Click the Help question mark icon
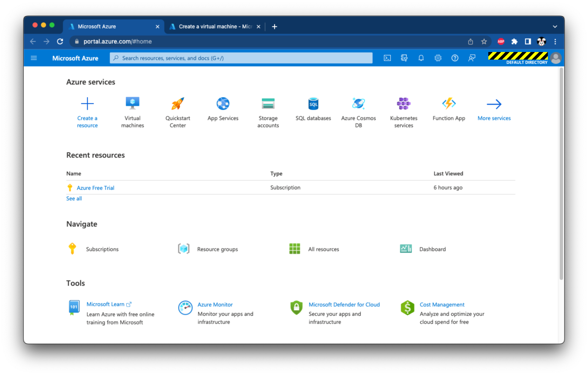 tap(455, 58)
